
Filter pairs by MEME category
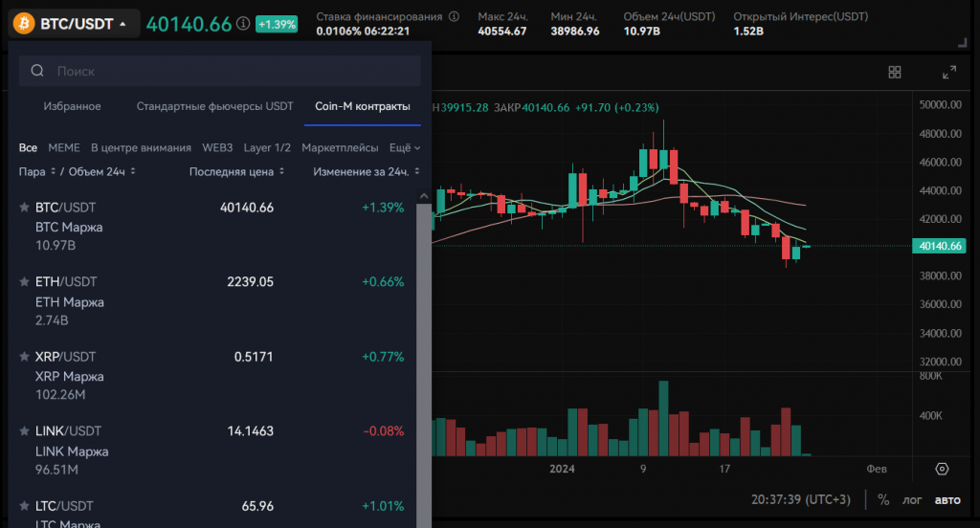click(64, 148)
